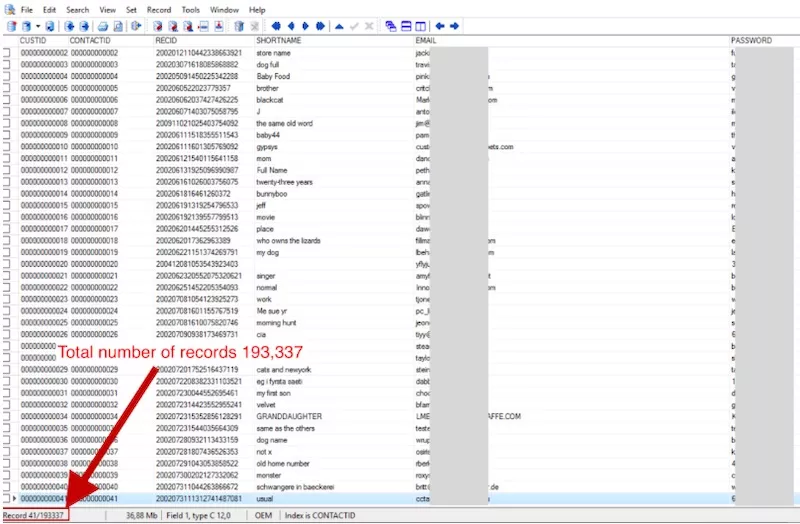
Task: Click the SHORTNAME column header
Action: tap(334, 40)
